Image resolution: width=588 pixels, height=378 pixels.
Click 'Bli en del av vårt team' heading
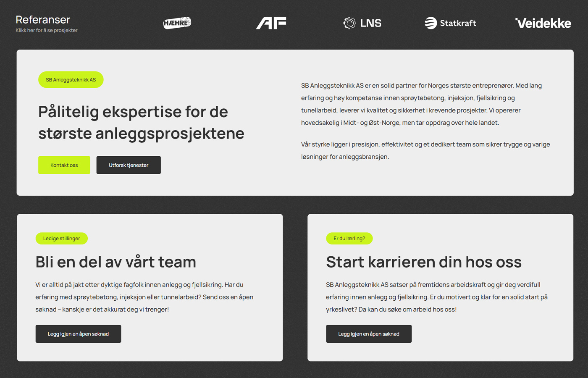click(116, 262)
